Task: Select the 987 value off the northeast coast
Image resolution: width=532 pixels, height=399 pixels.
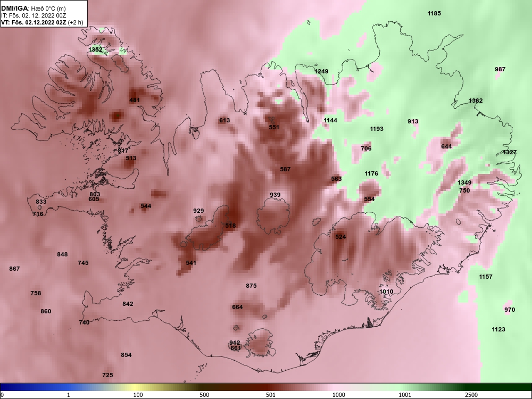Action: pos(500,69)
